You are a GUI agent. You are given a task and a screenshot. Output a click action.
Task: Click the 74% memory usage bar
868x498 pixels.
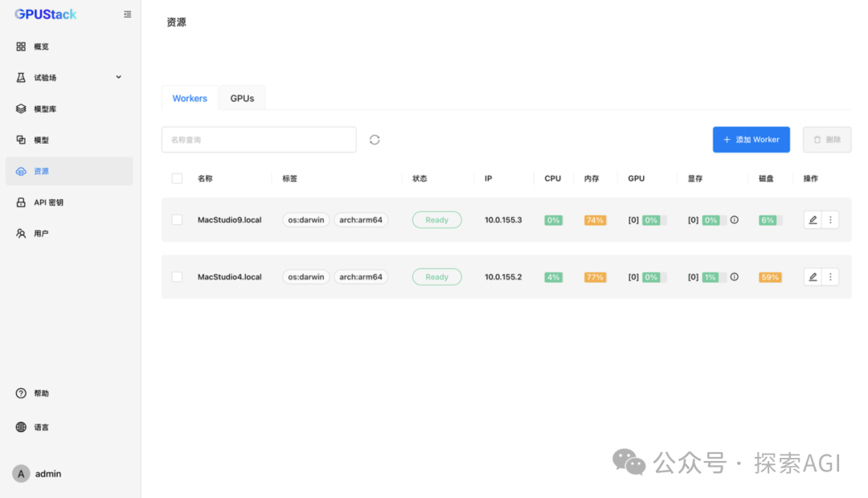[x=595, y=220]
